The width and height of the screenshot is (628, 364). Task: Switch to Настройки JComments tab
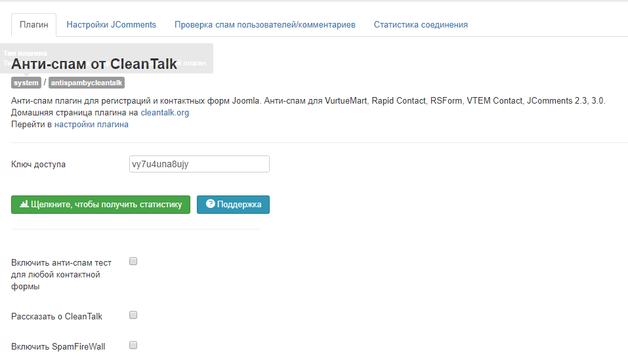click(x=112, y=25)
